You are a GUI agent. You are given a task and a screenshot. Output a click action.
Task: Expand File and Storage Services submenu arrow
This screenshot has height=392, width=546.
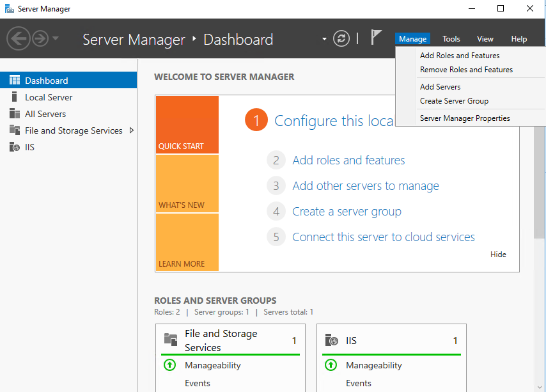[132, 130]
